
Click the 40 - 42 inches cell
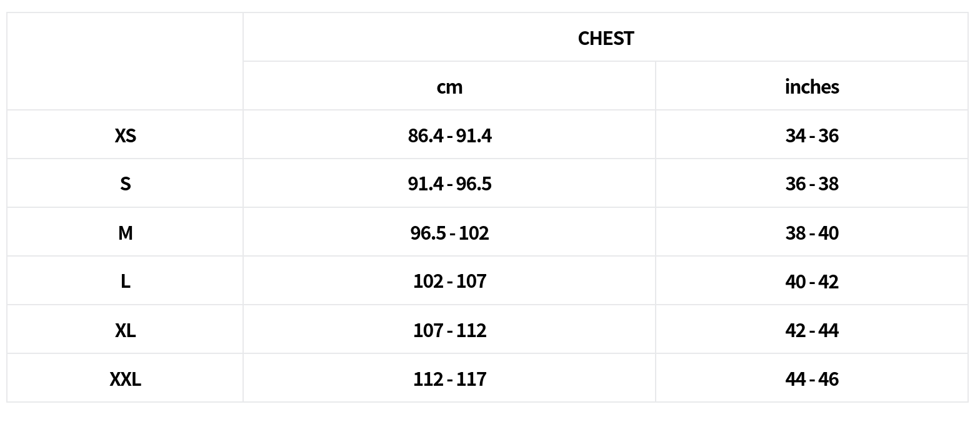coord(811,282)
